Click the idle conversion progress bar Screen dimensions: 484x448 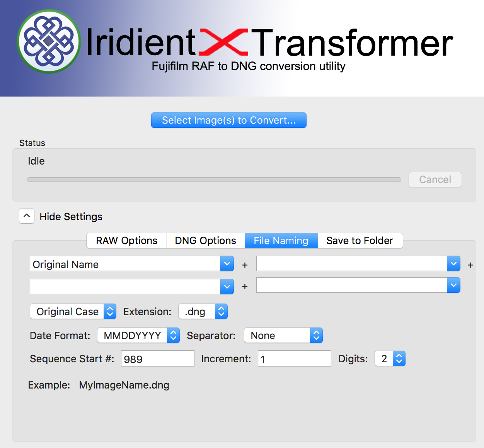pos(214,180)
